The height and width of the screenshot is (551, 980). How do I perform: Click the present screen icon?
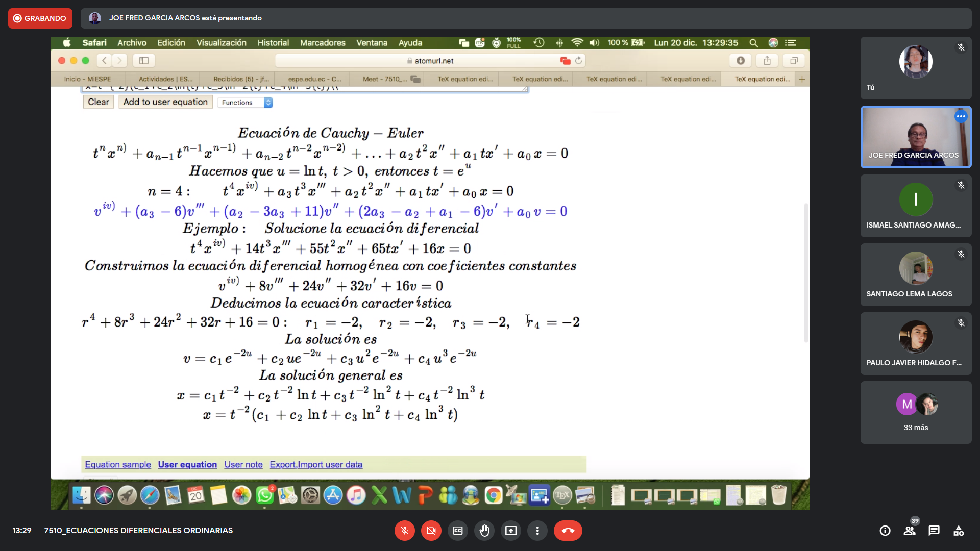(510, 531)
